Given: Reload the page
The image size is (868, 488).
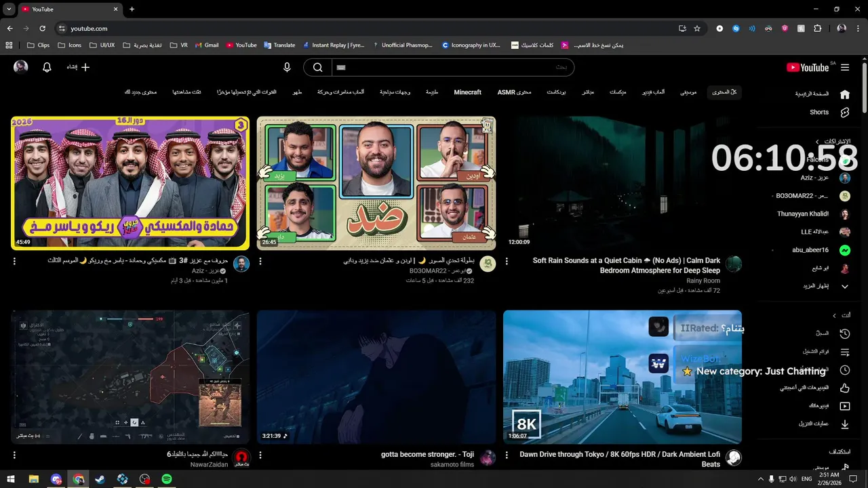Looking at the screenshot, I should click(42, 28).
